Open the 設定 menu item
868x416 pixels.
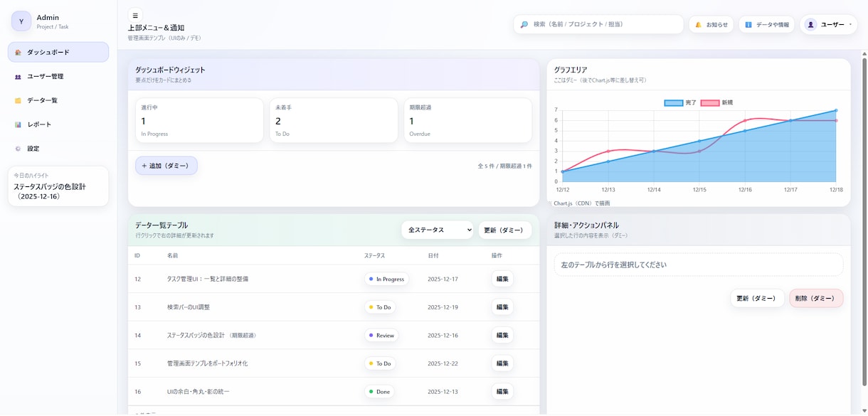[58, 149]
